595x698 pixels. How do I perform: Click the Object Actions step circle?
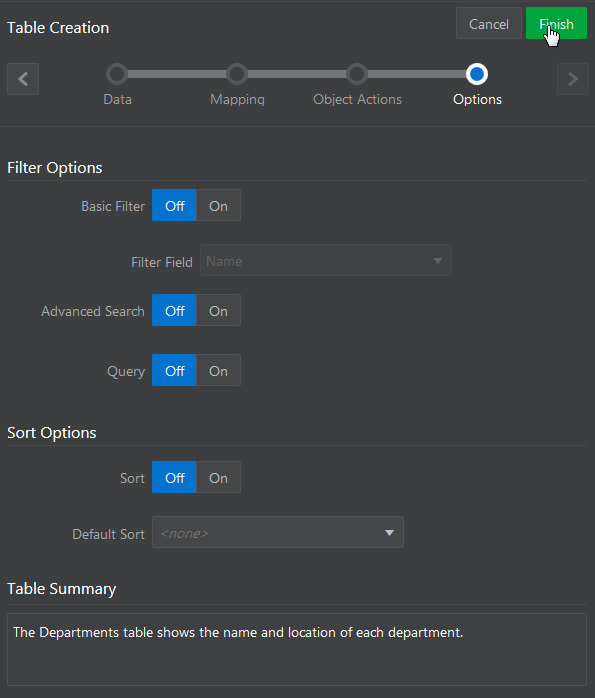click(x=357, y=74)
